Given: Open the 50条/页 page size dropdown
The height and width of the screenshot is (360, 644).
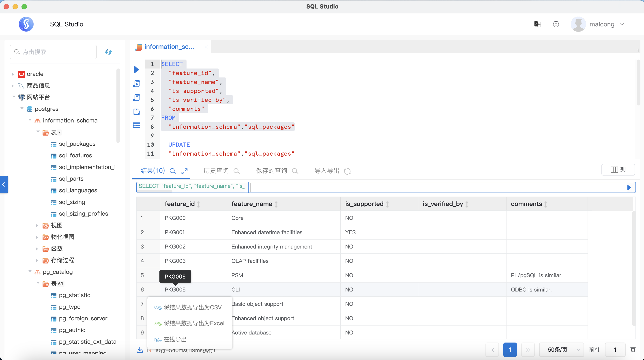Looking at the screenshot, I should (x=562, y=350).
